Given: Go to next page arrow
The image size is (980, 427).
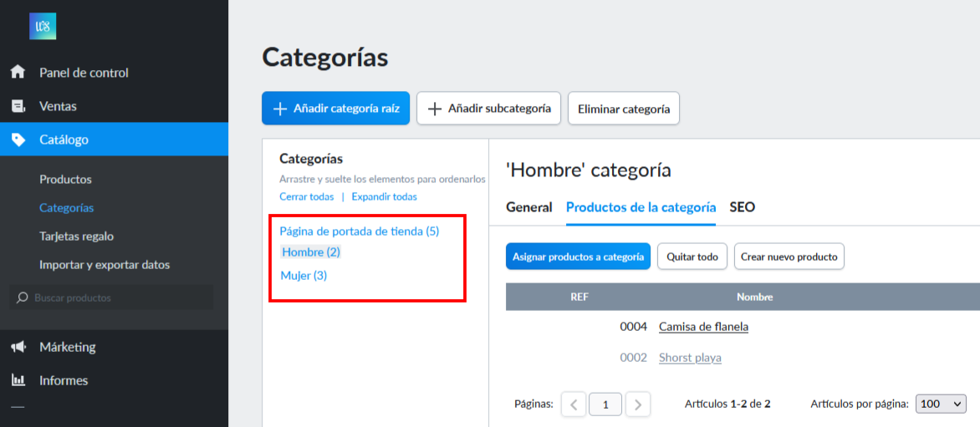Looking at the screenshot, I should tap(638, 404).
